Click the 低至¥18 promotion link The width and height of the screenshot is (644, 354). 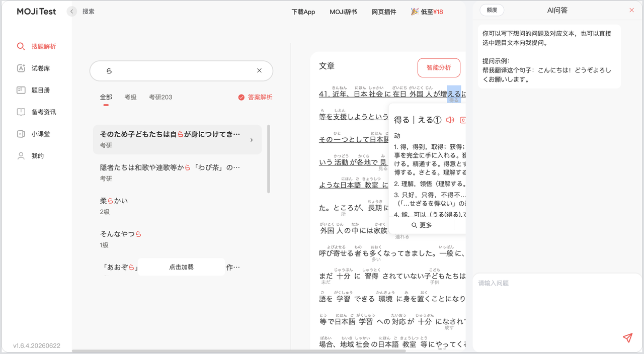427,12
